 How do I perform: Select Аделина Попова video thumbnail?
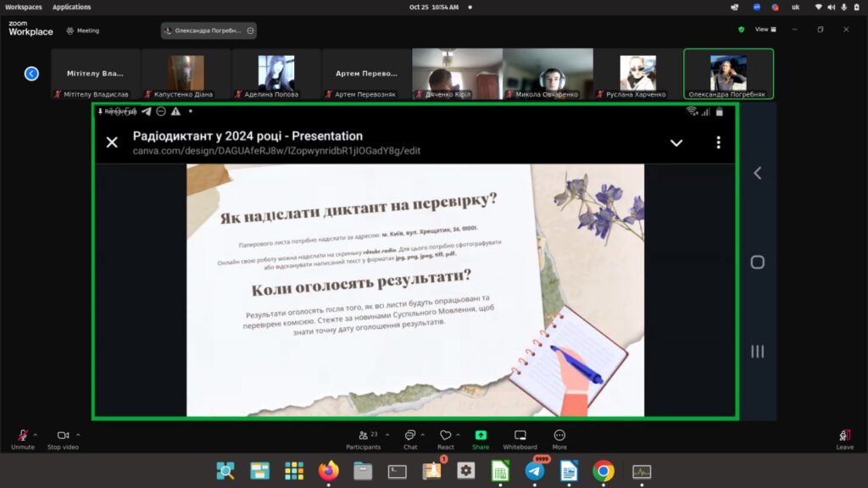click(275, 74)
